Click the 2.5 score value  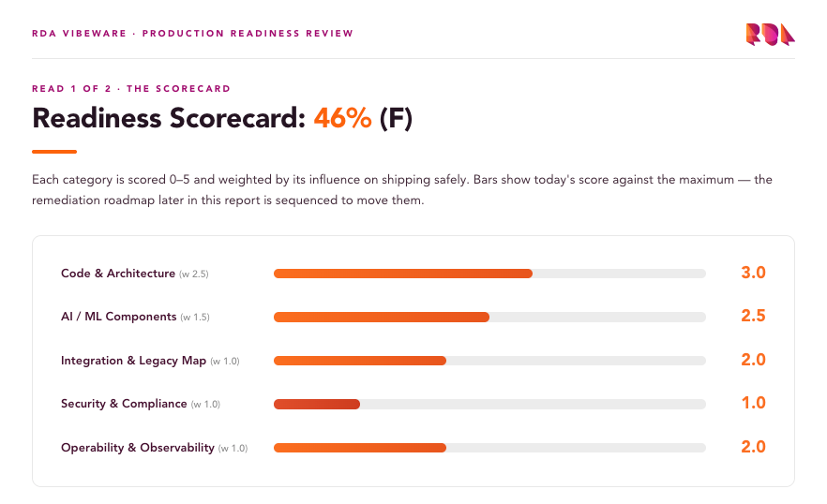(753, 316)
